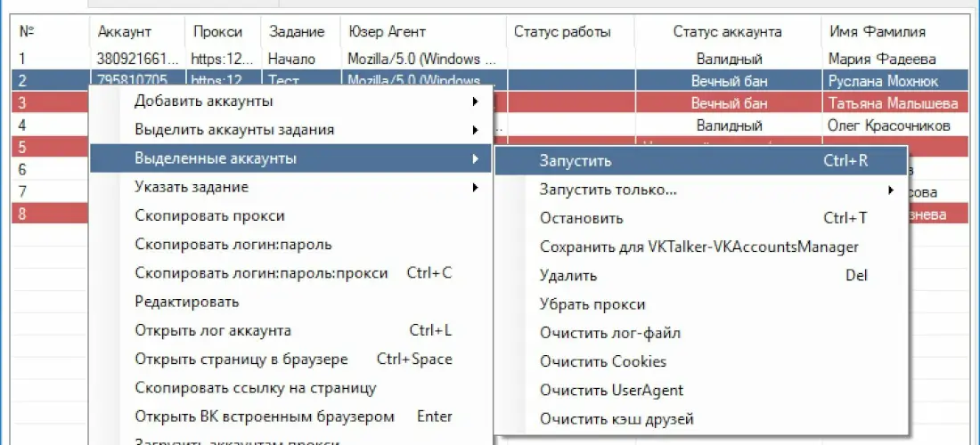Click red row number 8
The width and height of the screenshot is (980, 445).
[23, 214]
